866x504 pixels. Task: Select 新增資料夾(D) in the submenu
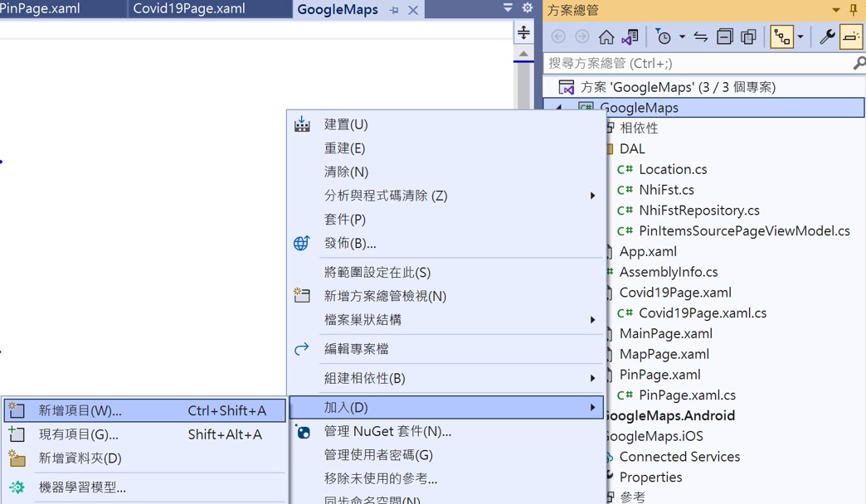tap(144, 458)
